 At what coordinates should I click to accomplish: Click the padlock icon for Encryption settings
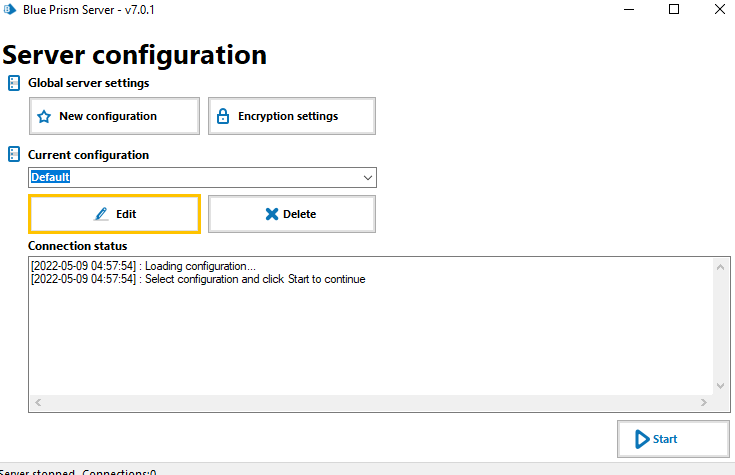223,116
